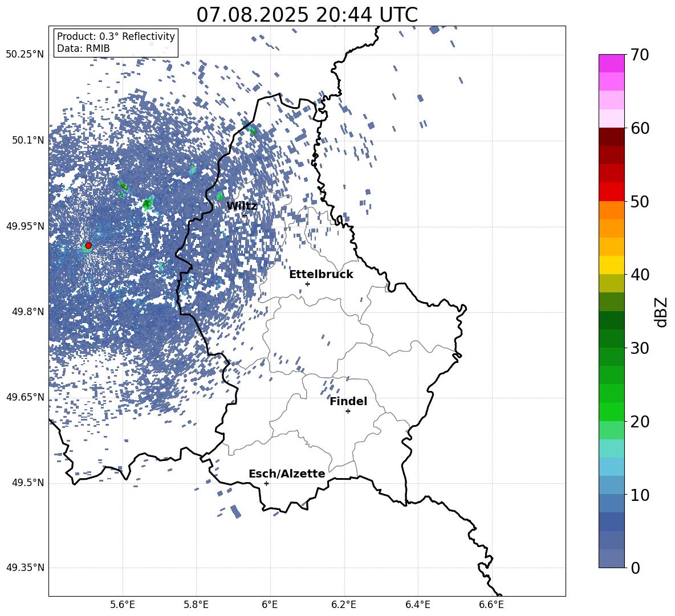Click the 49.95°N latitude label

click(x=25, y=226)
